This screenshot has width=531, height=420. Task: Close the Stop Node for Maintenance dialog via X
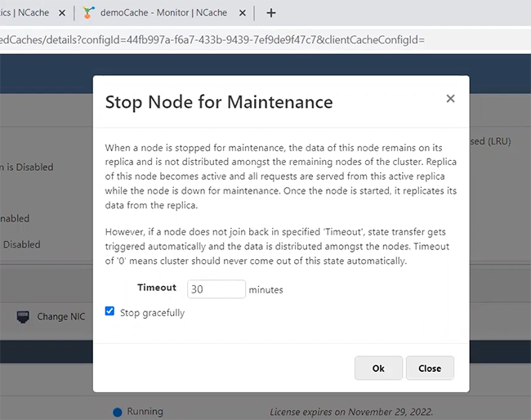(450, 99)
